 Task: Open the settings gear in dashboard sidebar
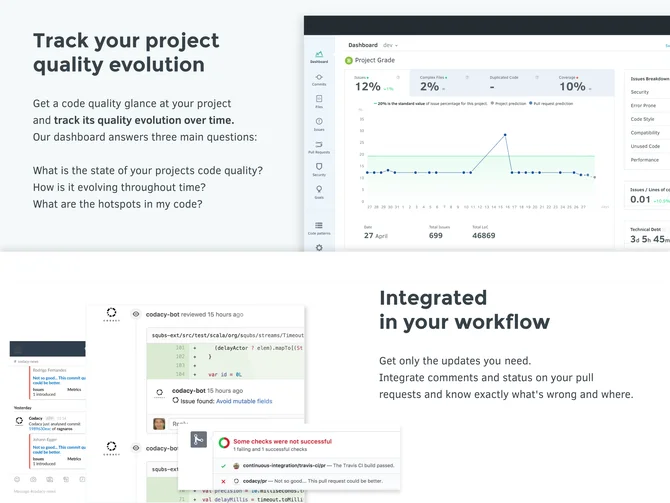click(319, 247)
